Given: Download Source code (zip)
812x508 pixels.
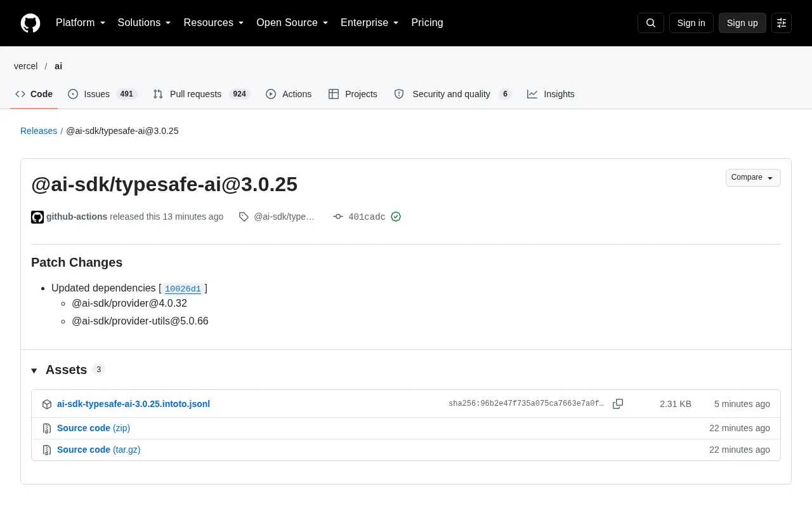Looking at the screenshot, I should (x=93, y=428).
